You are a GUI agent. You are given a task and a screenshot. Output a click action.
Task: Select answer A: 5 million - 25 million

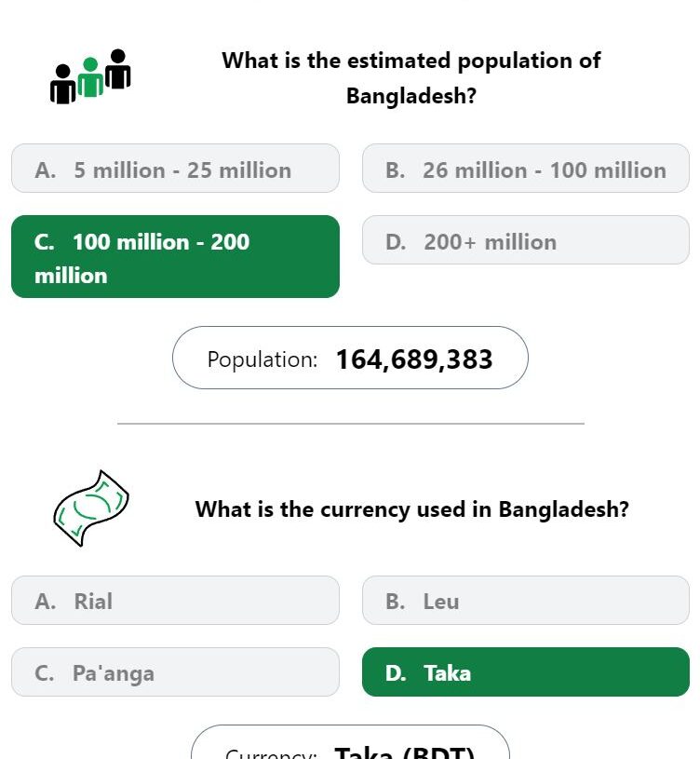[175, 169]
